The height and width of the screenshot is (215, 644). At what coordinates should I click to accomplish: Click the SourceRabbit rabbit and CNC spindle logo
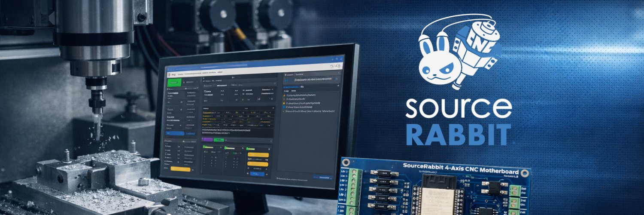pyautogui.click(x=460, y=52)
